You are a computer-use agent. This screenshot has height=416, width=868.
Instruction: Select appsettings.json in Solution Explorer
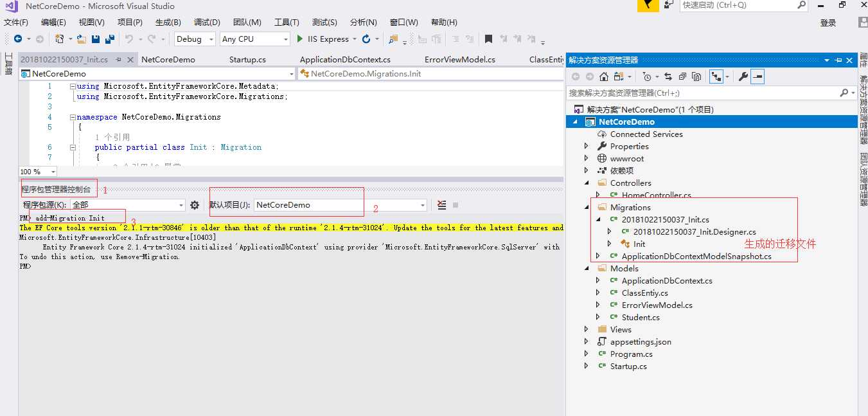[641, 342]
